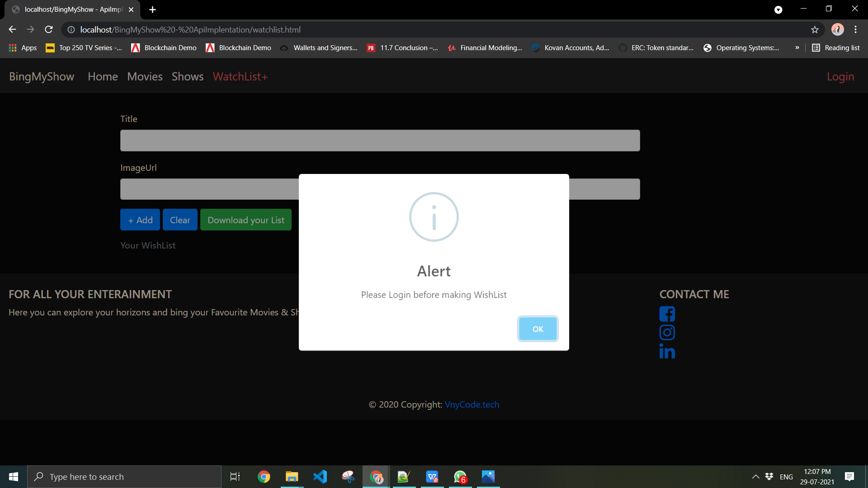This screenshot has height=488, width=868.
Task: Bookmark this page with the star icon
Action: coord(815,29)
